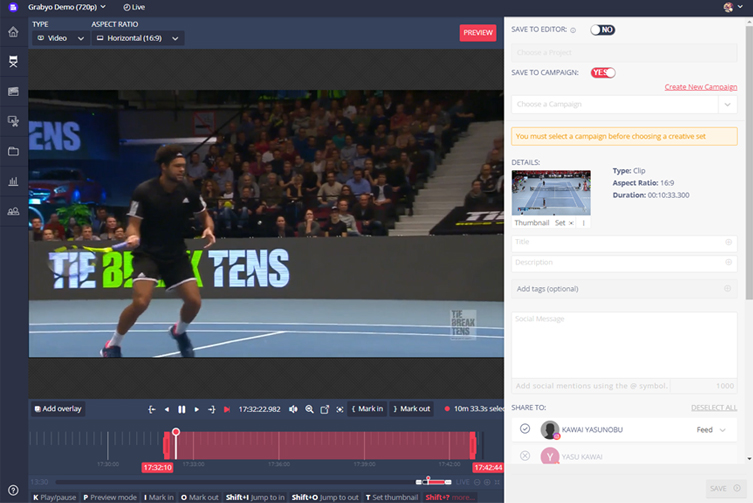753x503 pixels.
Task: Click the timeline overview range bar
Action: [x=434, y=481]
